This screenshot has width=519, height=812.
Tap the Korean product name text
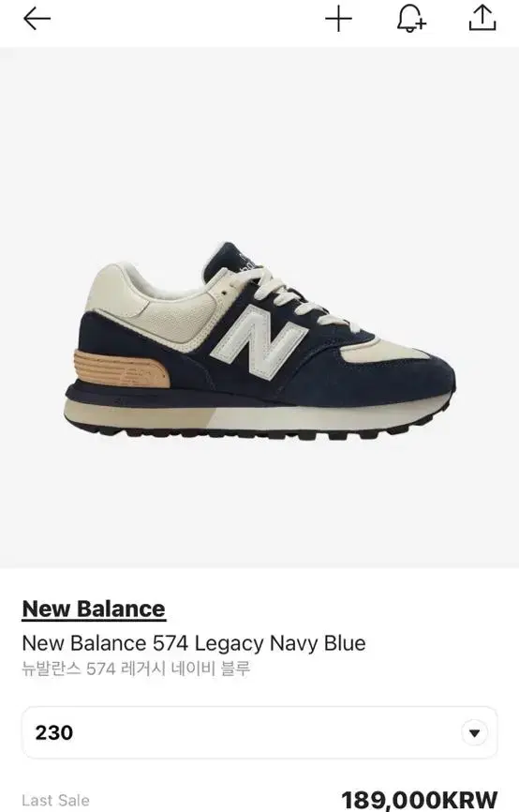pyautogui.click(x=136, y=669)
